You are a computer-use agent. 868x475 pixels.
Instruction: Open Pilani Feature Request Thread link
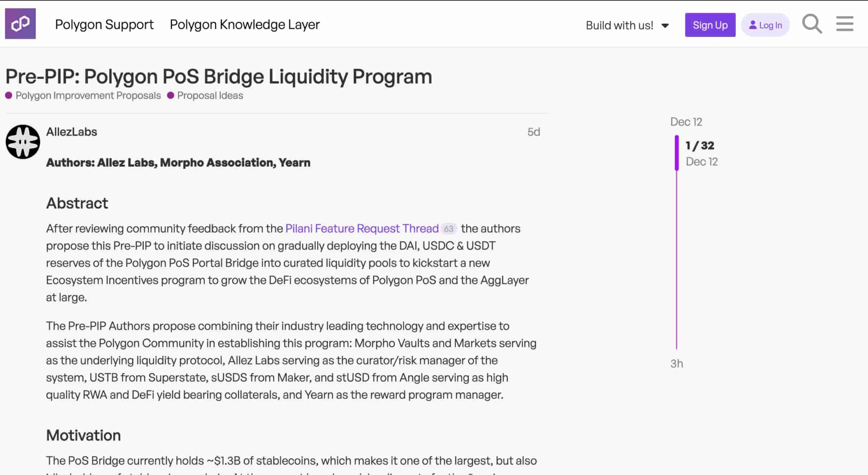(362, 228)
